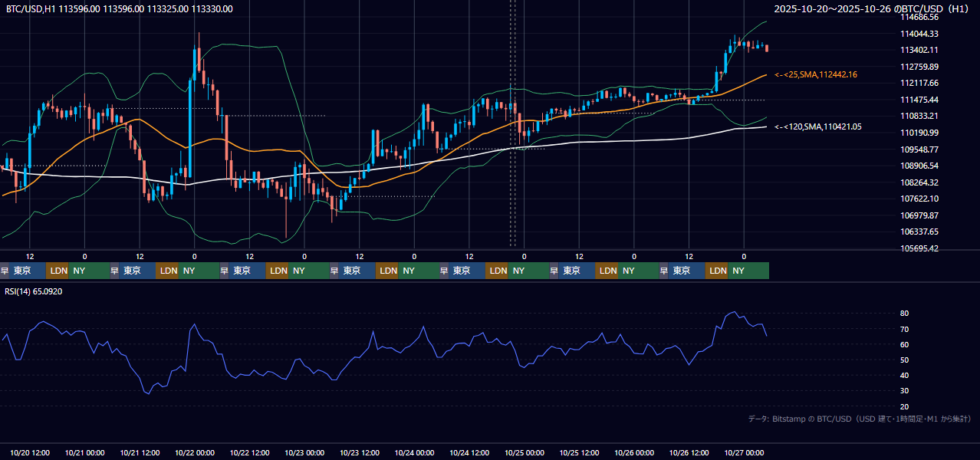
Task: Click RSI scale value 80
Action: (905, 314)
